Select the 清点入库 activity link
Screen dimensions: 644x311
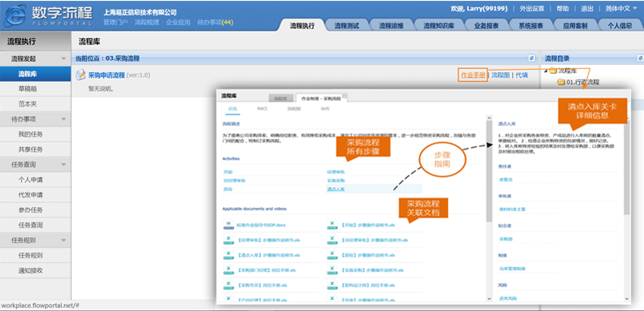[x=336, y=189]
